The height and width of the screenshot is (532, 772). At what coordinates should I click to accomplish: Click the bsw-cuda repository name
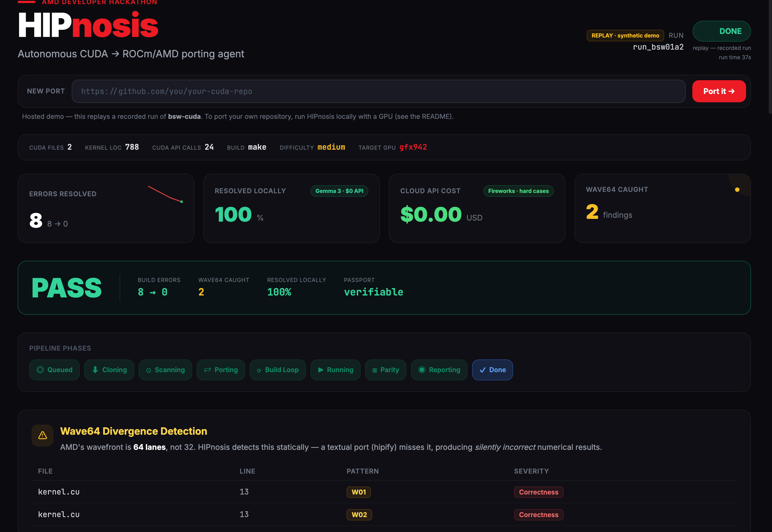click(x=184, y=116)
